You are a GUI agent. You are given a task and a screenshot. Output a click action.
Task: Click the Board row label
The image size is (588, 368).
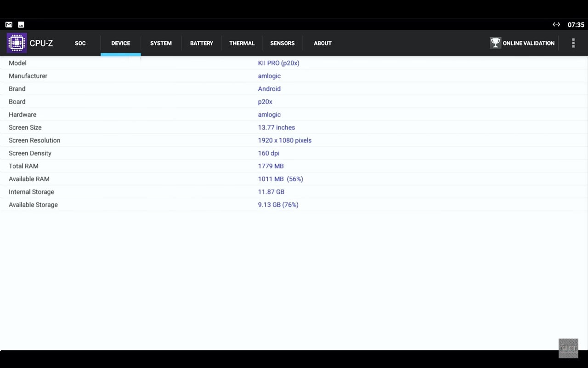pos(17,102)
